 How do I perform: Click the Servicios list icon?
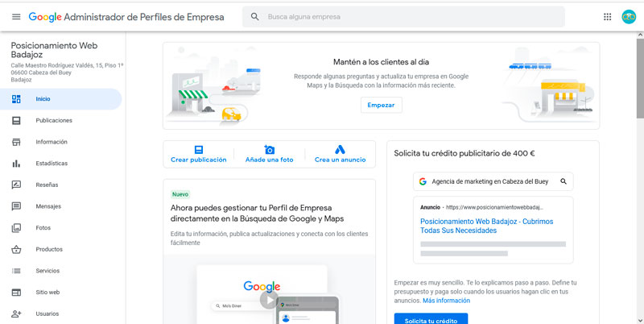tap(16, 271)
